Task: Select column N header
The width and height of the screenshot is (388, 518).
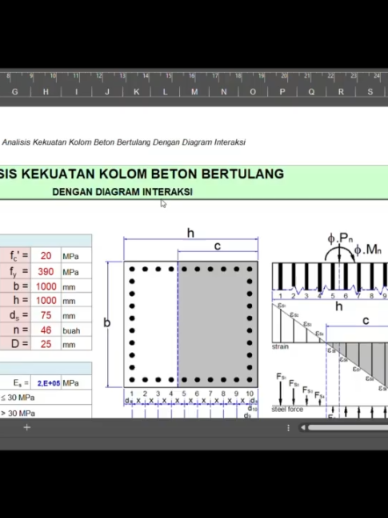Action: (224, 92)
